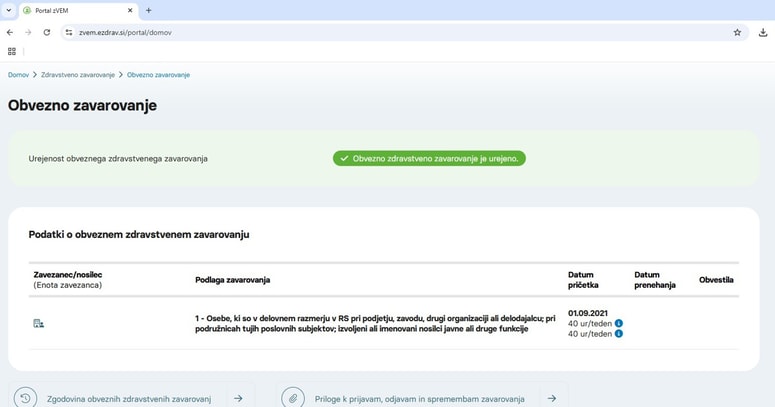This screenshot has height=407, width=775.
Task: Click the Obvezno zavarovanje page heading
Action: coord(82,105)
